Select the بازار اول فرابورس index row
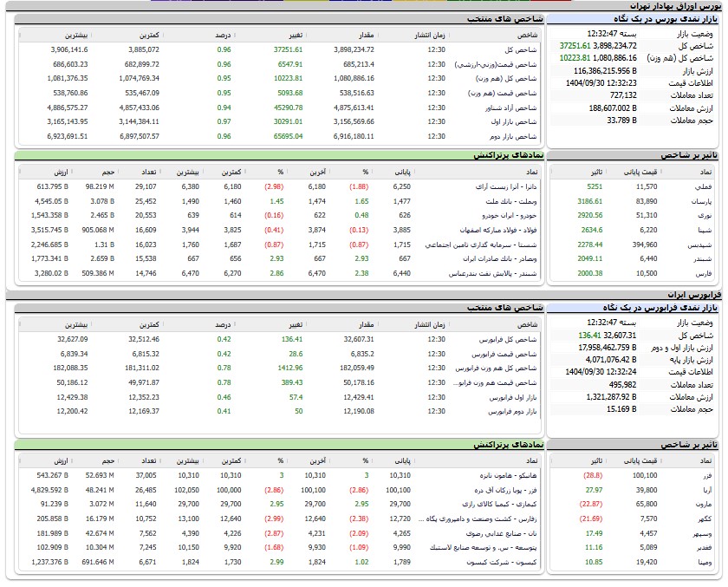The height and width of the screenshot is (587, 728). coord(505,396)
